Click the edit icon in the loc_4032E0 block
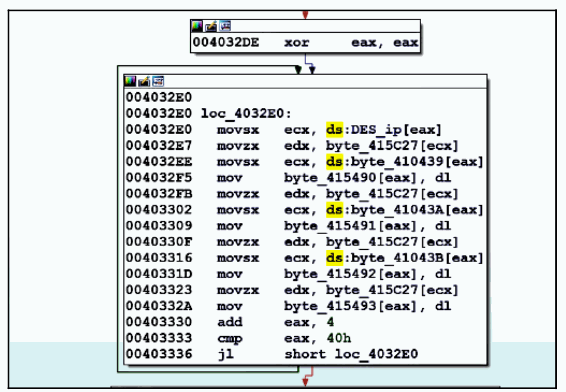 click(x=144, y=81)
